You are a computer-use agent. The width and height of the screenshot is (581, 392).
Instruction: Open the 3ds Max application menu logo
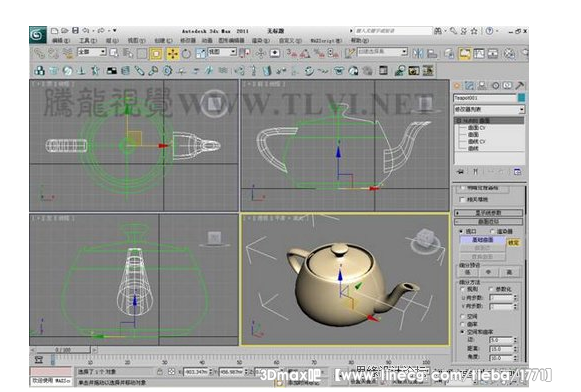38,35
